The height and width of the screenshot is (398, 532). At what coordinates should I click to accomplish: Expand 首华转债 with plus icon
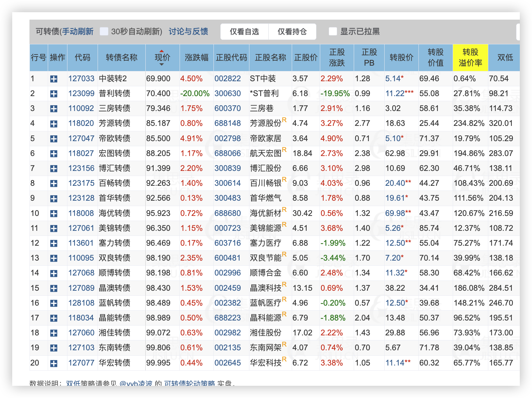(54, 199)
